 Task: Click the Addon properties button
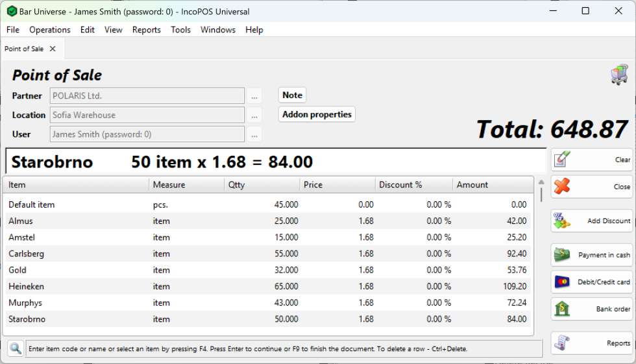[317, 114]
